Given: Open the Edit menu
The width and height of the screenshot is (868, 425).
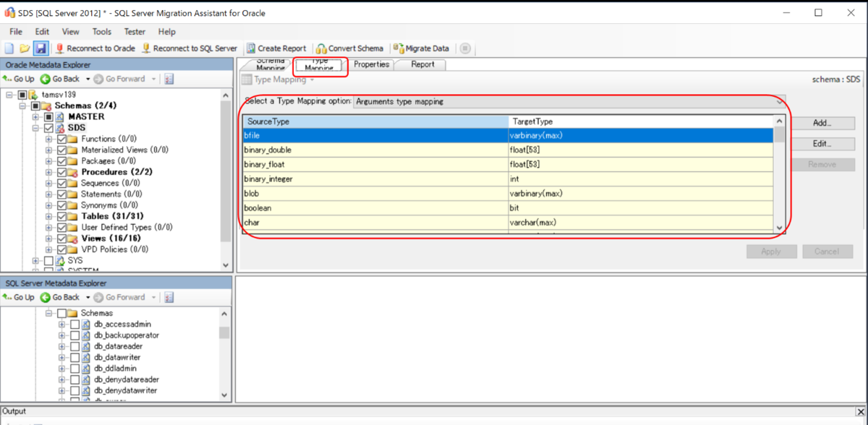Looking at the screenshot, I should click(x=42, y=32).
